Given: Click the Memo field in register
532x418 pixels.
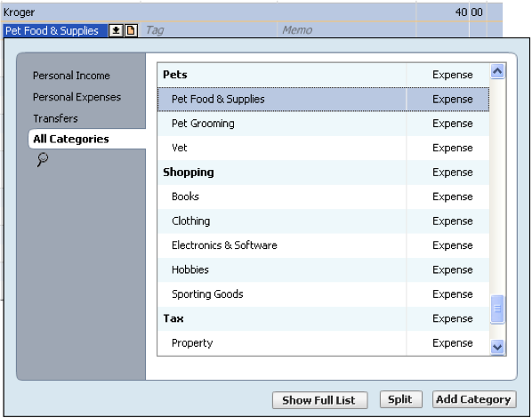Looking at the screenshot, I should 346,30.
